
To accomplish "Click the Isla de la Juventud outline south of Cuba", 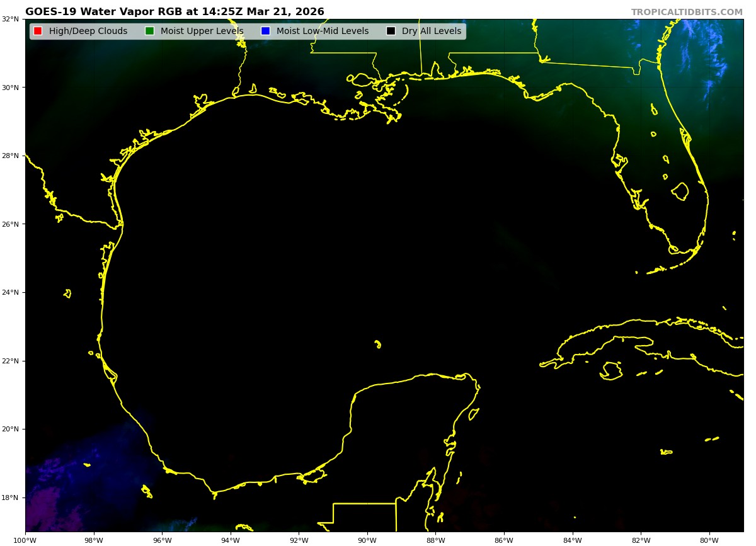I will [x=611, y=370].
